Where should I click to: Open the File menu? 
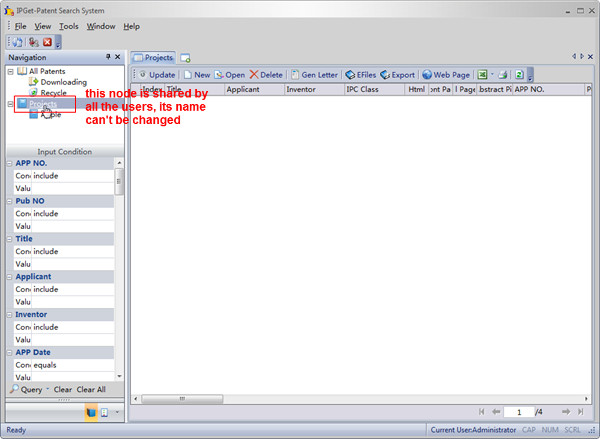click(x=20, y=26)
